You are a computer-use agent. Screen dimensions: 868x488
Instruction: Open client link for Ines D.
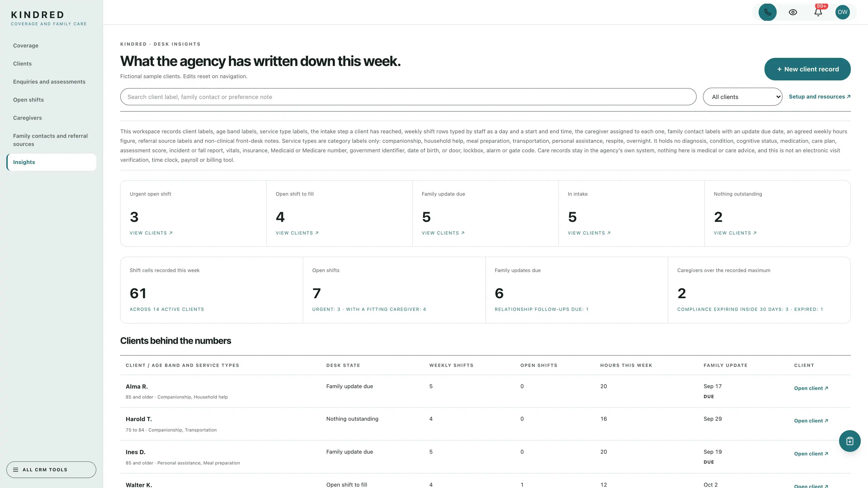click(811, 454)
